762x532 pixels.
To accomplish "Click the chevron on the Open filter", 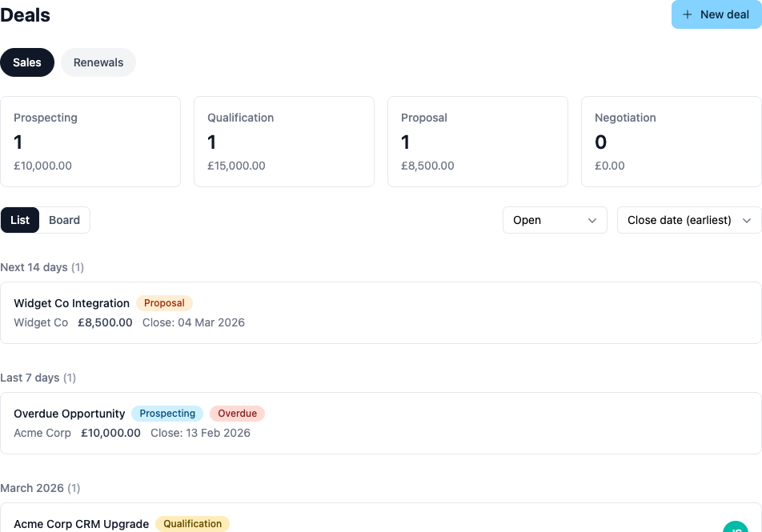I will [x=592, y=220].
